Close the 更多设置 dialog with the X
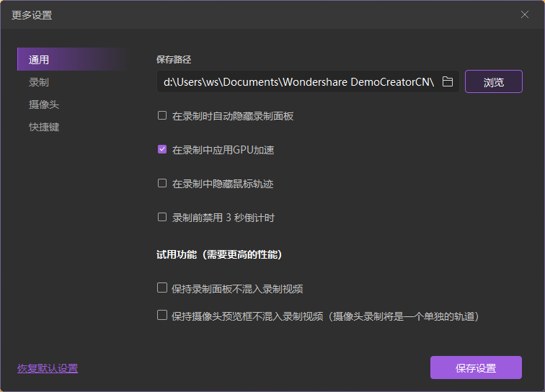This screenshot has width=545, height=392. coord(525,14)
